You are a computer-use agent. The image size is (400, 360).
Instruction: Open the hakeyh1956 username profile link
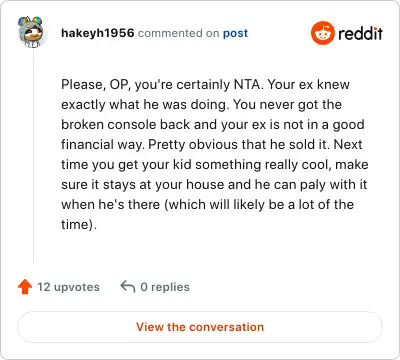tap(98, 33)
